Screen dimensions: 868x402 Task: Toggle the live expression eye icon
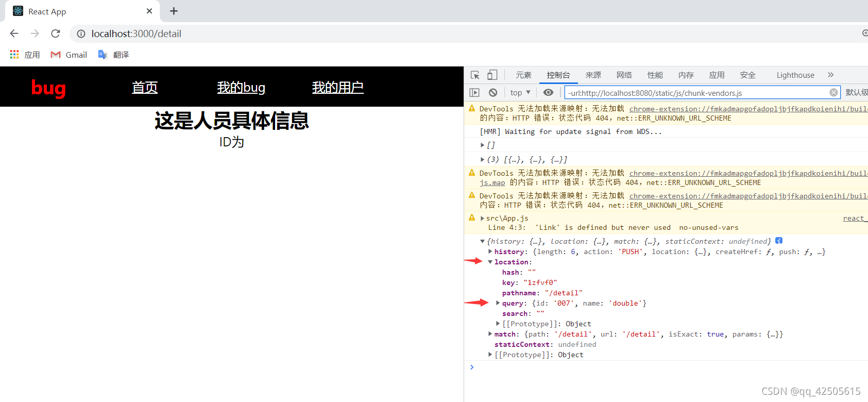(548, 92)
